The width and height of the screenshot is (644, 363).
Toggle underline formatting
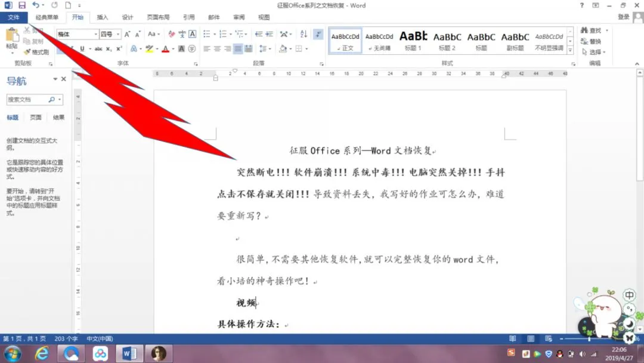pos(82,49)
